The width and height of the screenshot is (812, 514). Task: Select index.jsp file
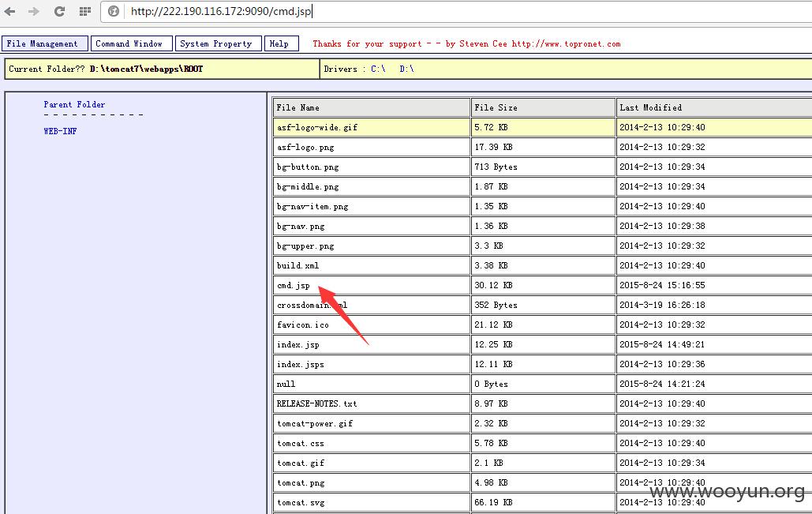(x=297, y=344)
